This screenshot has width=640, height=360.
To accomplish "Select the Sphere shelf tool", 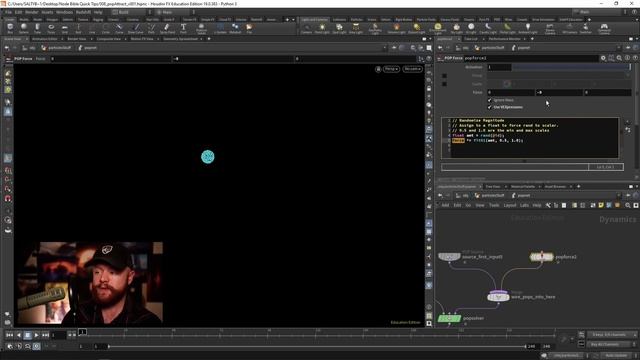I will [24, 28].
